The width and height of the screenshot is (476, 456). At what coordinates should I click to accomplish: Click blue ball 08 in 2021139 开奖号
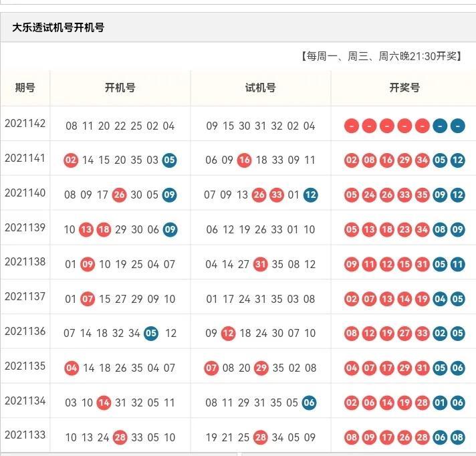[x=440, y=229]
